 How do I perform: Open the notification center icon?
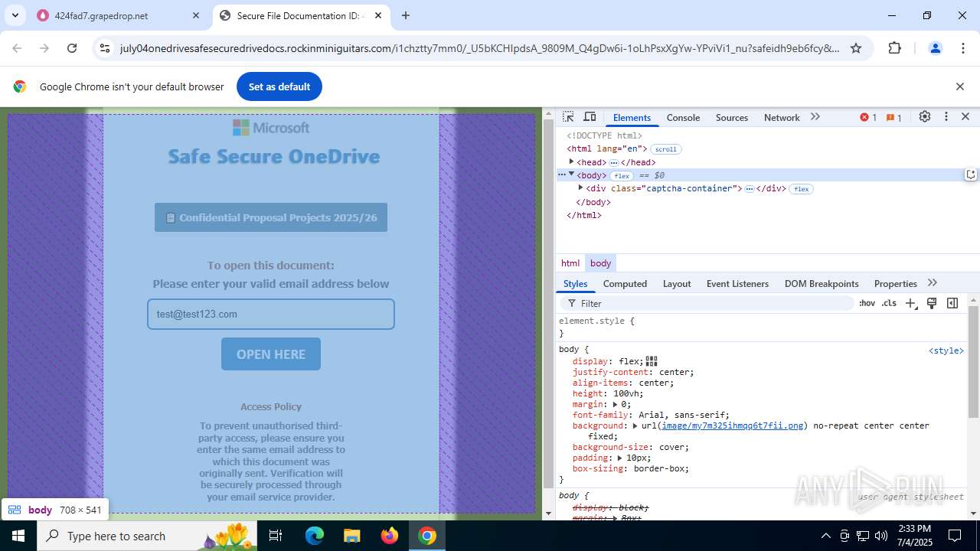(x=955, y=536)
